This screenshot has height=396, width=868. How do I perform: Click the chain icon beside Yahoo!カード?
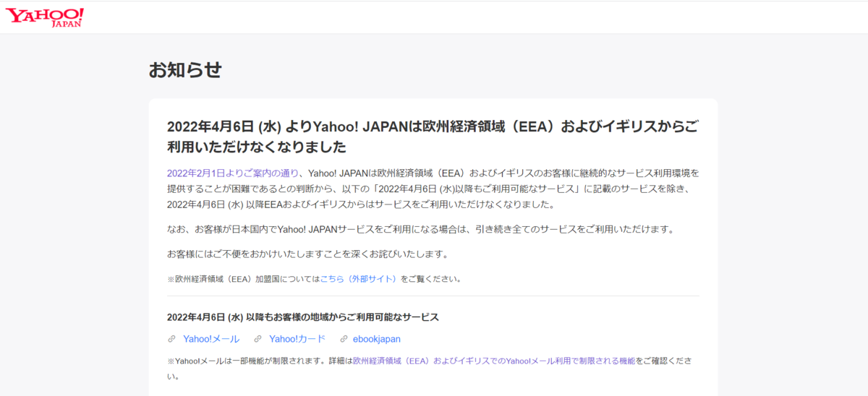[x=258, y=339]
